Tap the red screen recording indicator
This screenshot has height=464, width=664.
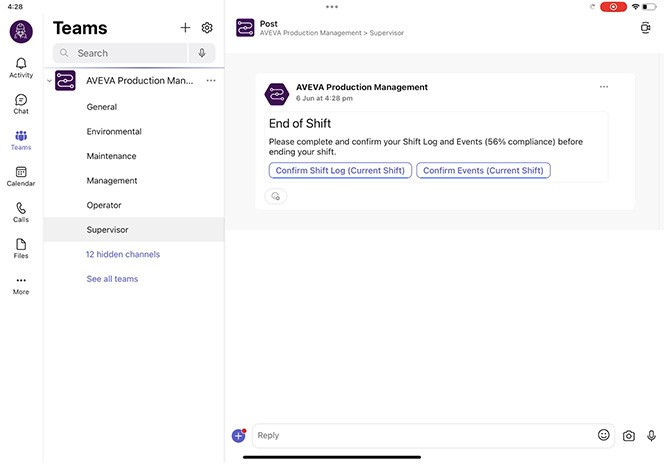(613, 7)
